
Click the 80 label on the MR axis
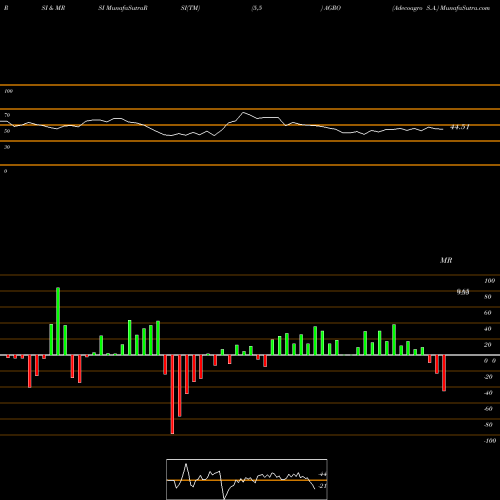pyautogui.click(x=488, y=297)
